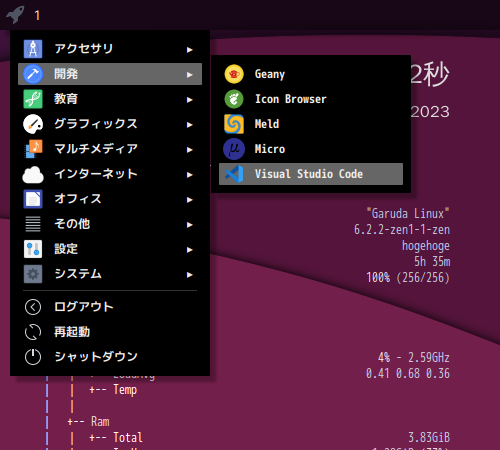Click the シャットダウン power icon
The width and height of the screenshot is (500, 450).
point(33,357)
